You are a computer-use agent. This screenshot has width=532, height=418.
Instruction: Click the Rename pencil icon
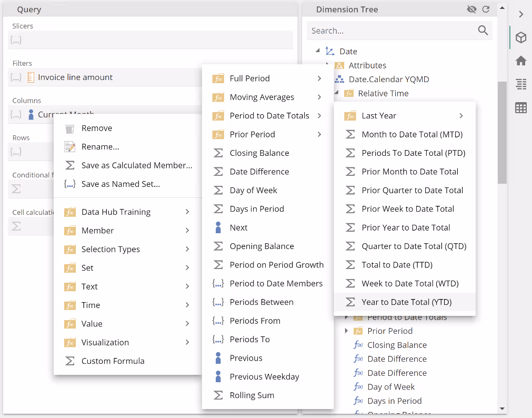(69, 147)
